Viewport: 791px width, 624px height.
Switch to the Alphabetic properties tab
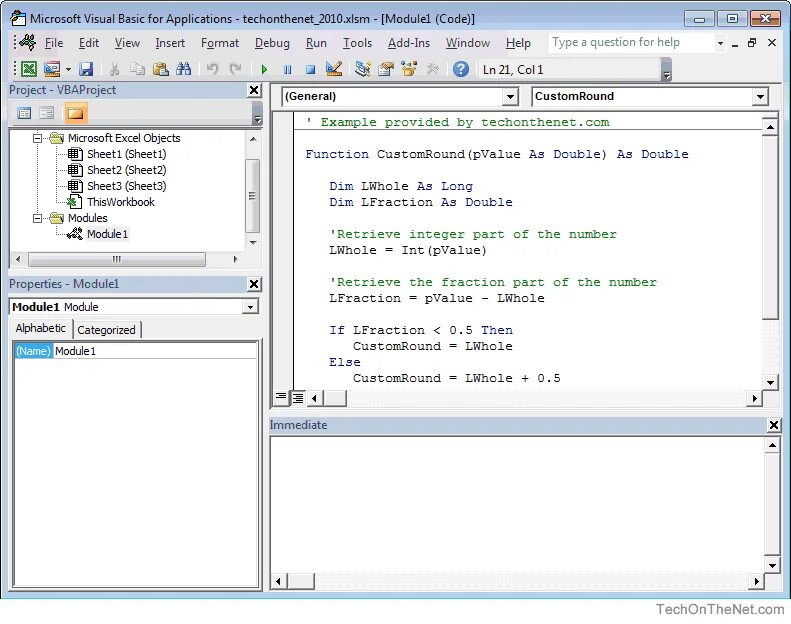[x=41, y=328]
